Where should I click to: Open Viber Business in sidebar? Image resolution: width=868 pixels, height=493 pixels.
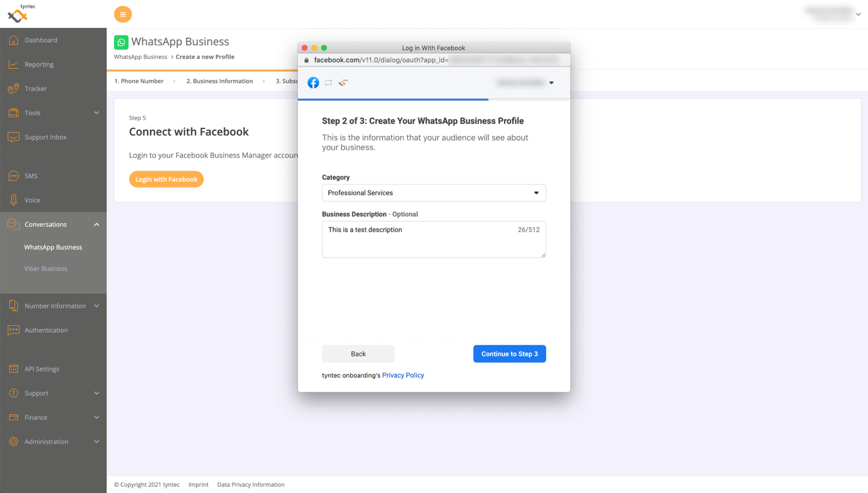click(46, 268)
